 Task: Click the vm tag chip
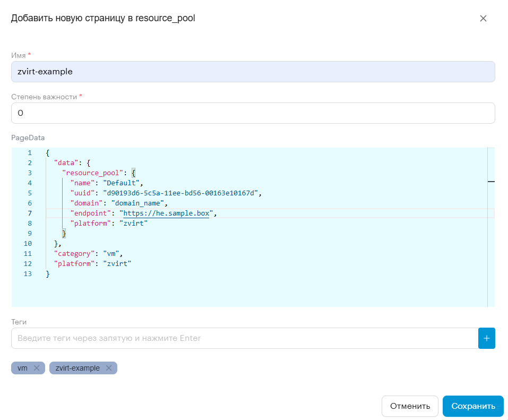[22, 368]
